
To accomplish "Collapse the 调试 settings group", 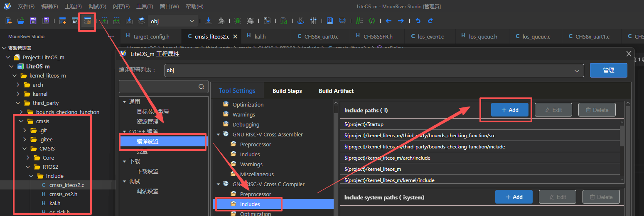I will pos(124,181).
